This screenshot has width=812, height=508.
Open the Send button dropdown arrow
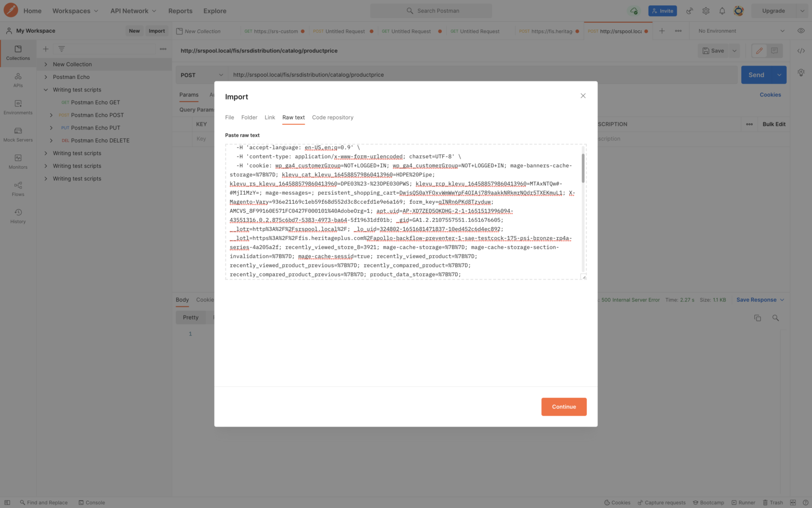coord(779,75)
